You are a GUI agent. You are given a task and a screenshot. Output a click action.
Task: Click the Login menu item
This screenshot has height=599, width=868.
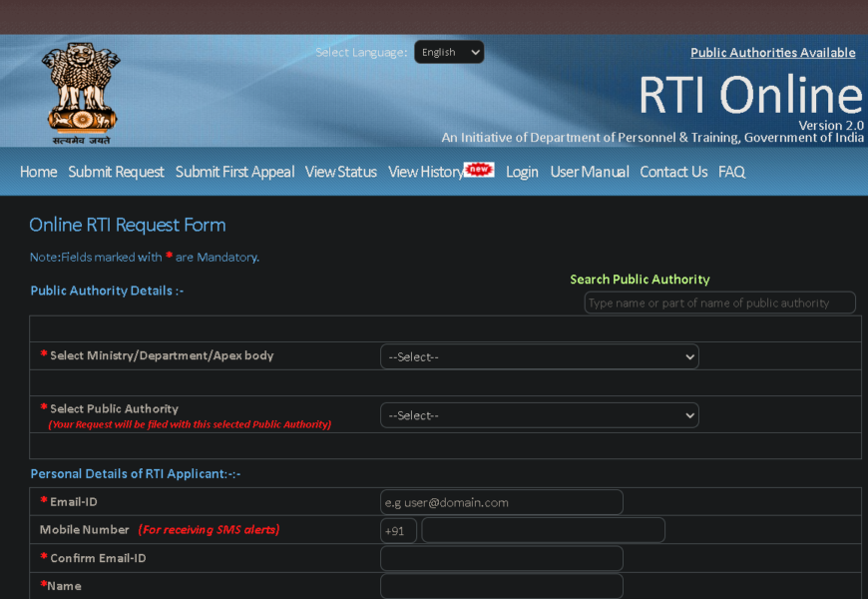click(x=522, y=172)
